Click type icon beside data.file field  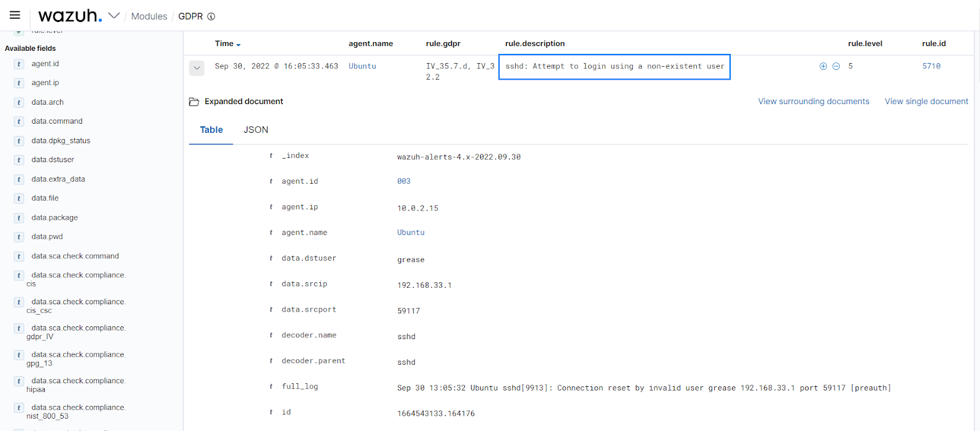tap(19, 199)
